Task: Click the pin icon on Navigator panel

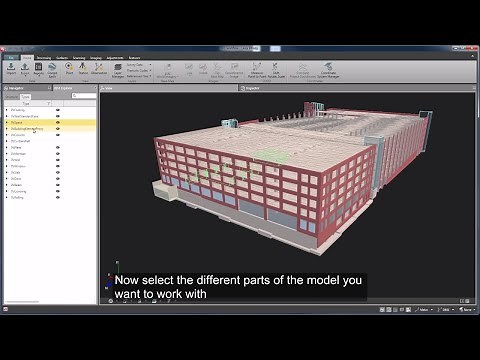Action: click(49, 88)
